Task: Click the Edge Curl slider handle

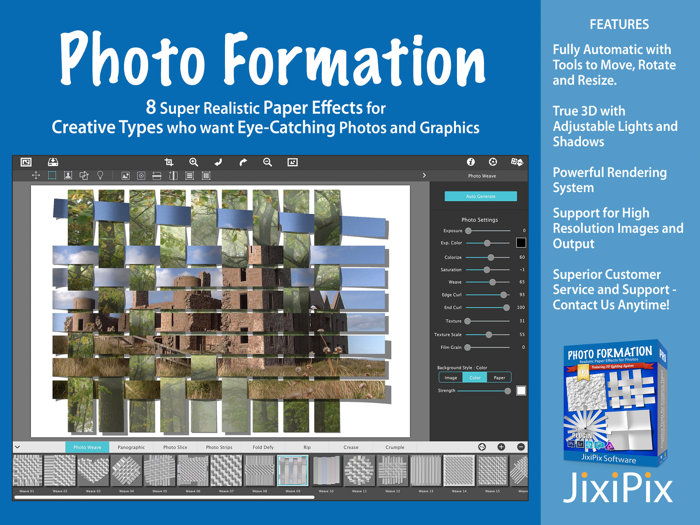Action: tap(504, 295)
